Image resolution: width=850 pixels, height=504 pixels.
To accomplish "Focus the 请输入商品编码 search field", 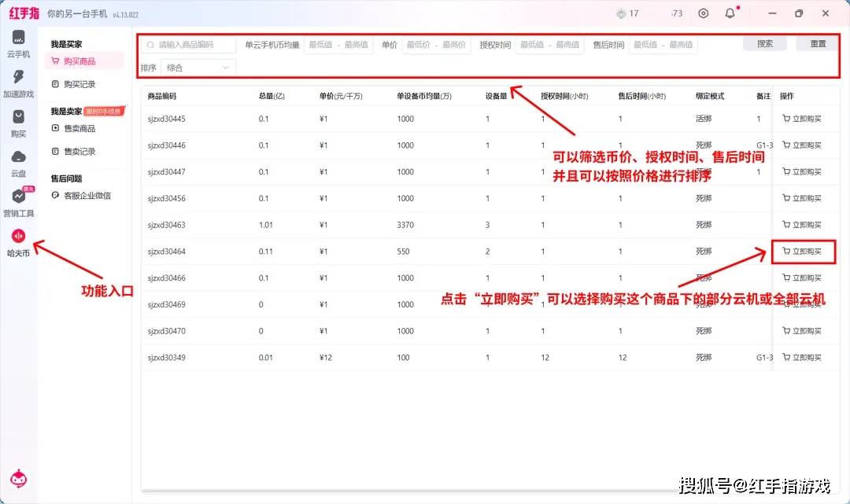I will (189, 44).
